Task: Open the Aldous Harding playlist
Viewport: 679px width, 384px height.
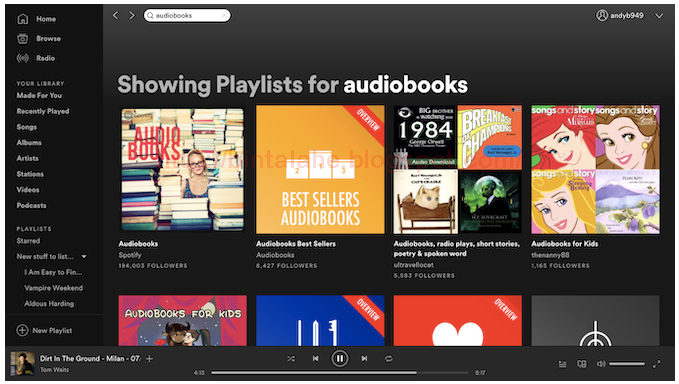Action: (49, 303)
